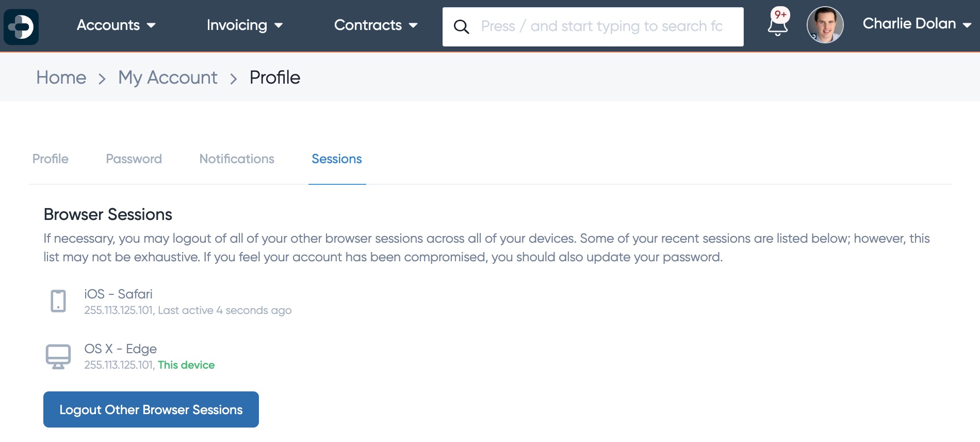Click the mobile phone icon for iOS session

point(58,301)
